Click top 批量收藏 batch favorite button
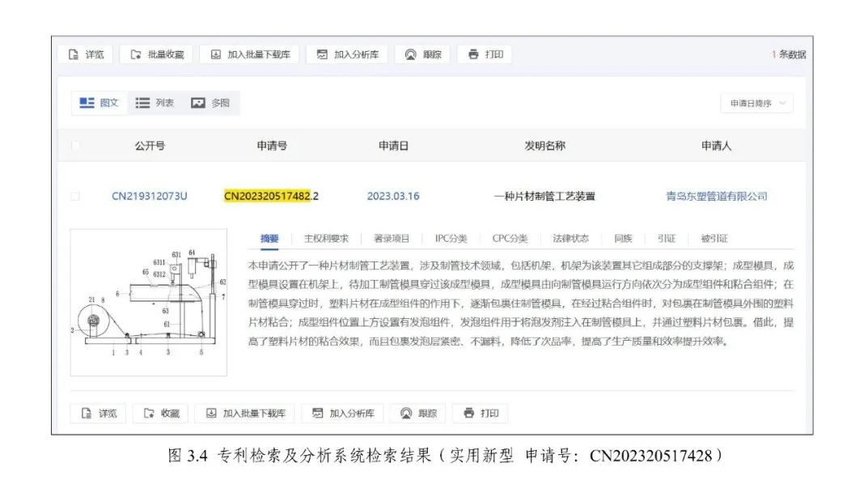 156,54
